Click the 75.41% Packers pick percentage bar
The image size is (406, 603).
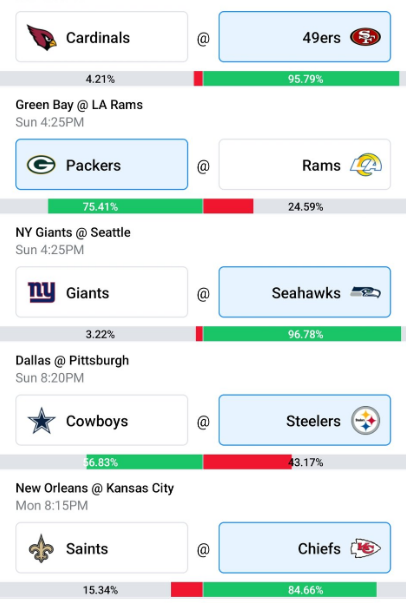125,207
